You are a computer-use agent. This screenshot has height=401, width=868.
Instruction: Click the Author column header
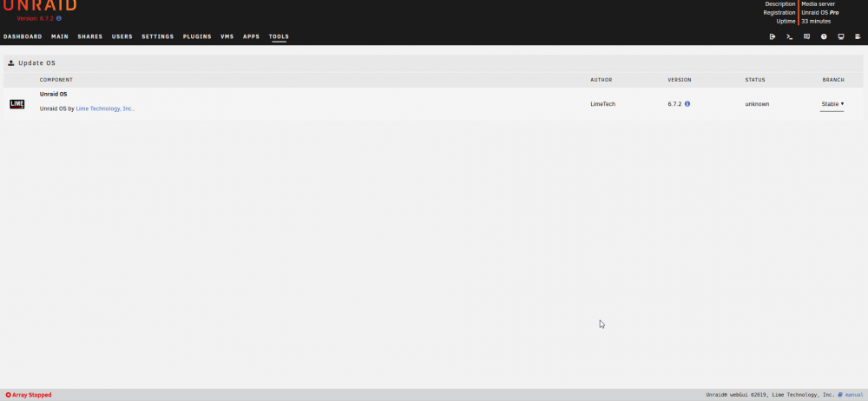[x=602, y=80]
